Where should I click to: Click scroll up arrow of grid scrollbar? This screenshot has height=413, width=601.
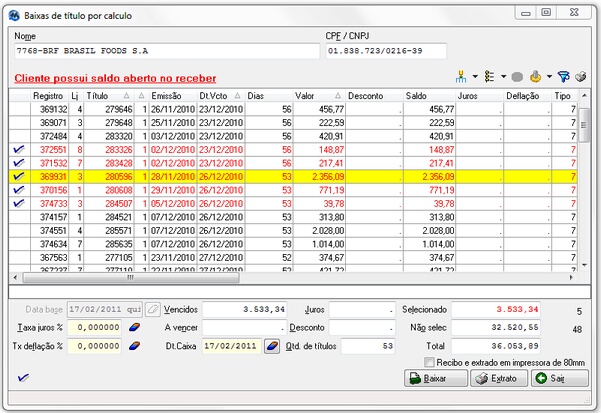[584, 95]
